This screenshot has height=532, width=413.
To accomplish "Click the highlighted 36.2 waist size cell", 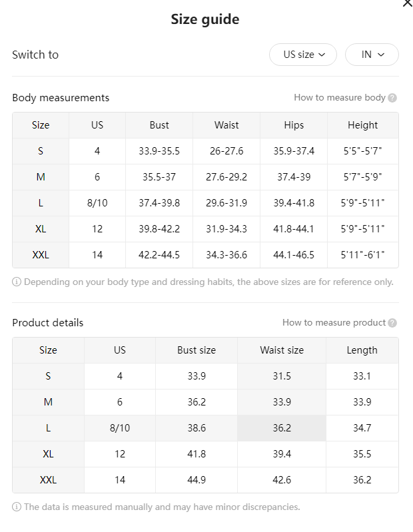I will tap(282, 428).
